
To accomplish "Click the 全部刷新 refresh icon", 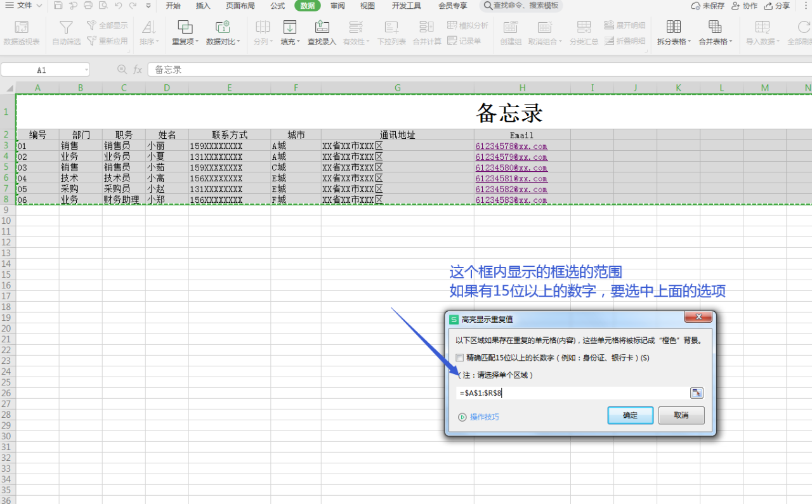I will point(804,27).
